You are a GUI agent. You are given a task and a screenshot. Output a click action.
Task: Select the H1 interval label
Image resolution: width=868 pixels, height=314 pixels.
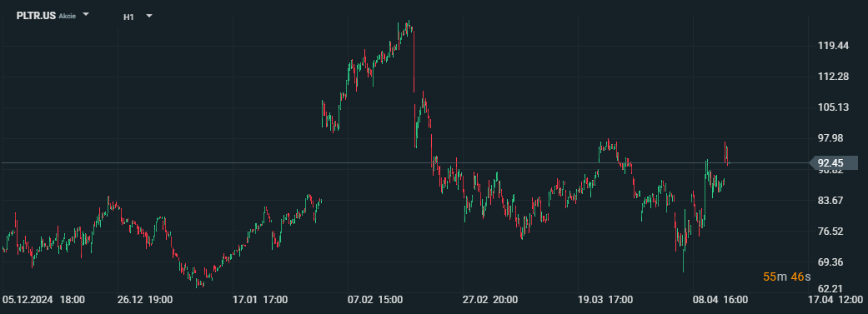point(128,17)
